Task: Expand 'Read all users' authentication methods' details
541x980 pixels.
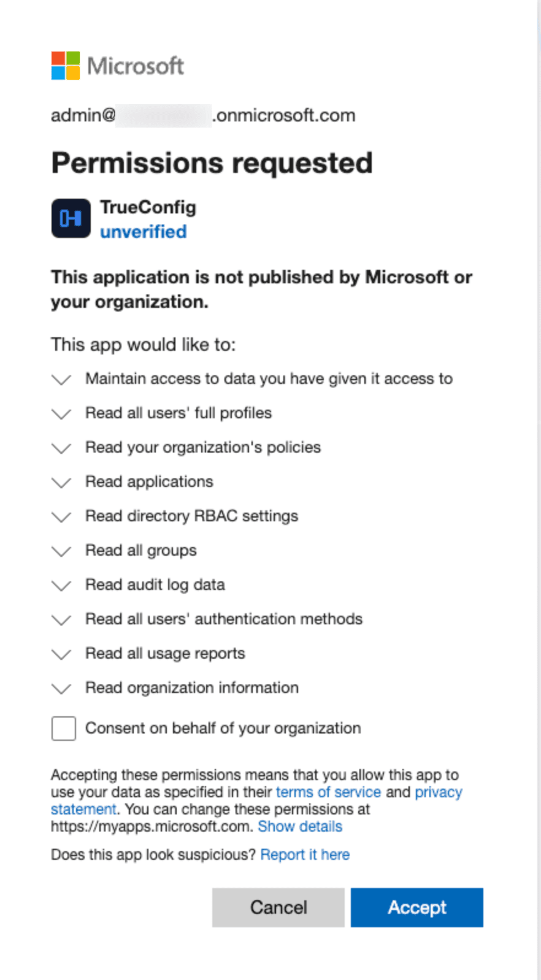Action: point(61,620)
